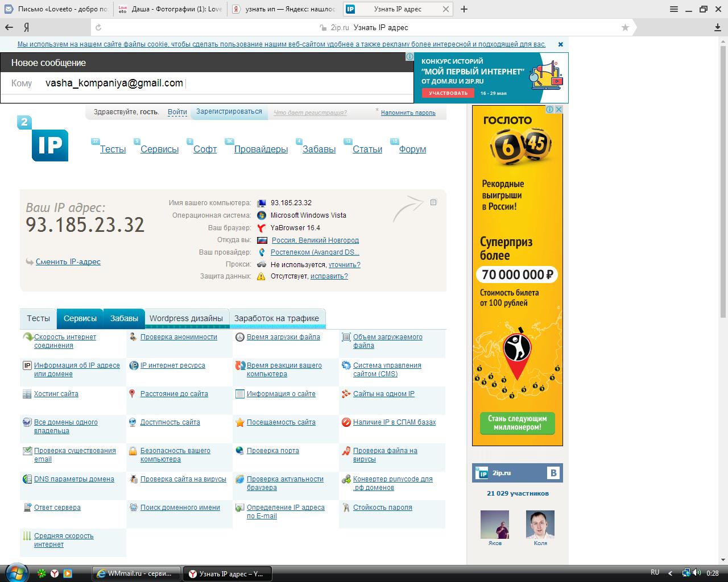Click the 2IP site logo
The width and height of the screenshot is (728, 582).
coord(43,139)
